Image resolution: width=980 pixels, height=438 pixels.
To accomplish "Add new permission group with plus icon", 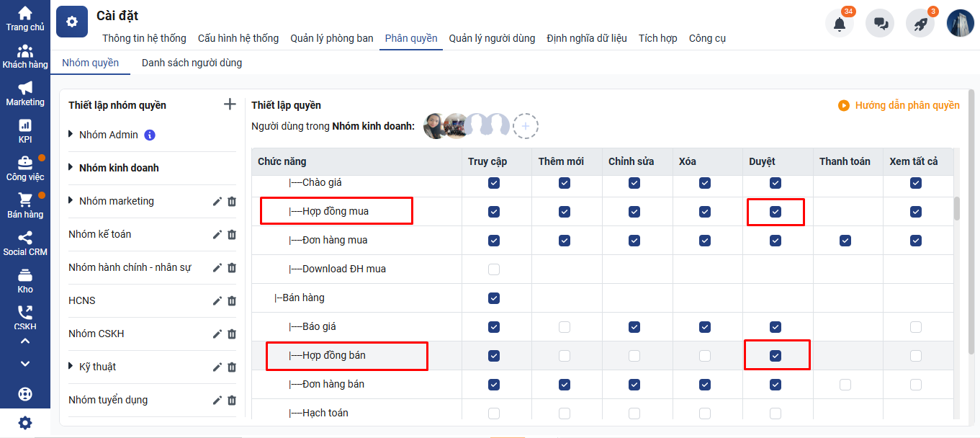I will [x=230, y=104].
